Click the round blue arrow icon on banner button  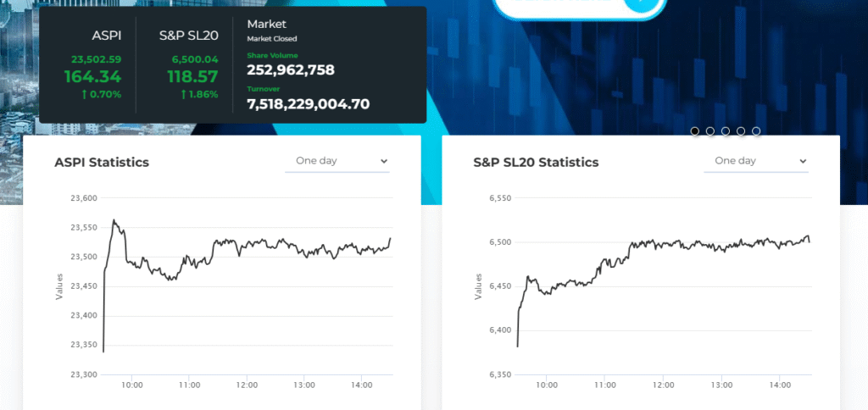643,3
